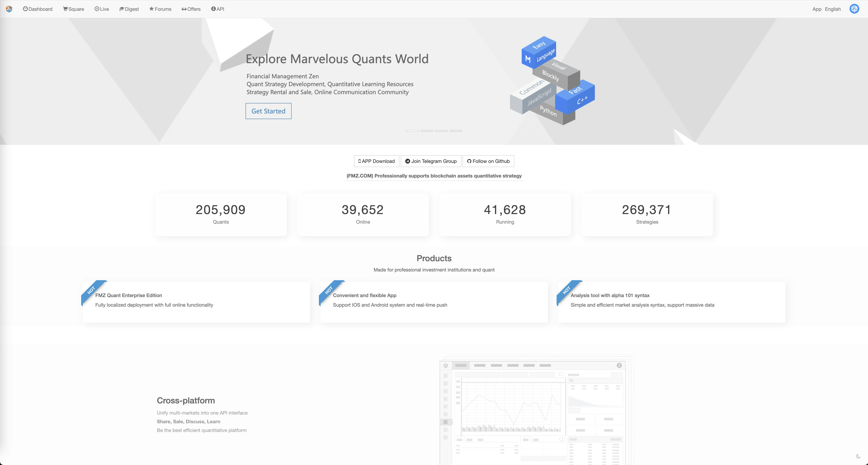Click the App link in top bar
Image resolution: width=868 pixels, height=465 pixels.
pyautogui.click(x=817, y=9)
